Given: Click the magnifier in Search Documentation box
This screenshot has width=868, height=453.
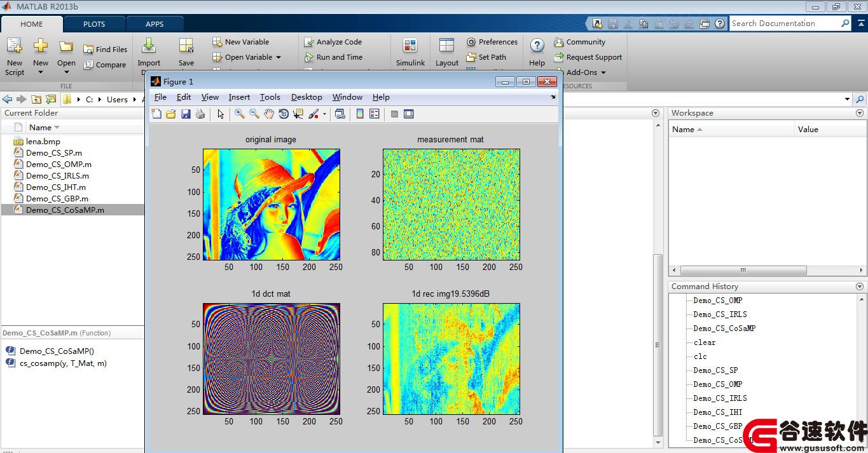Looking at the screenshot, I should pyautogui.click(x=845, y=24).
